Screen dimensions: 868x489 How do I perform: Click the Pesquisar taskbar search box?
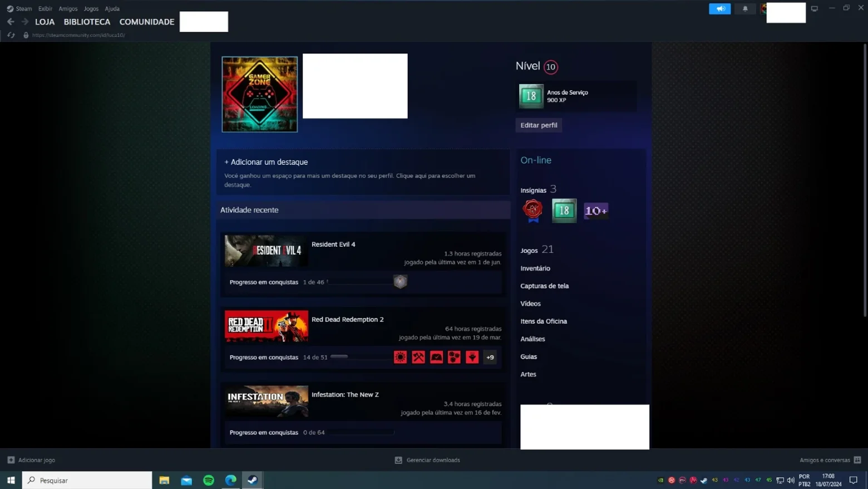tap(87, 480)
